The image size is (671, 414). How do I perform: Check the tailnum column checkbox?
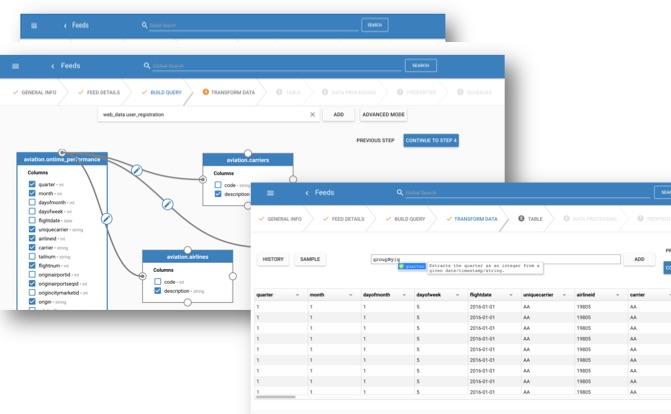pyautogui.click(x=32, y=256)
